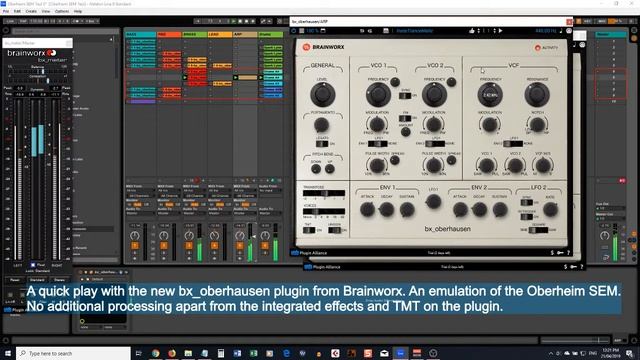Set PAD track monitor to In
640x360 pixels.
(x=161, y=204)
